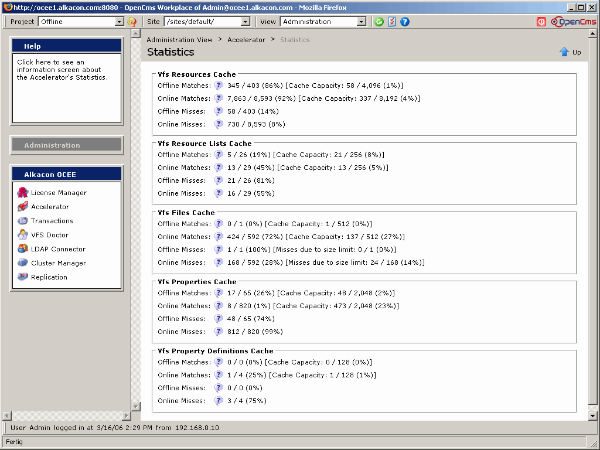Open preferences icon next to reload
Viewport: 600px width, 450px height.
pos(392,20)
